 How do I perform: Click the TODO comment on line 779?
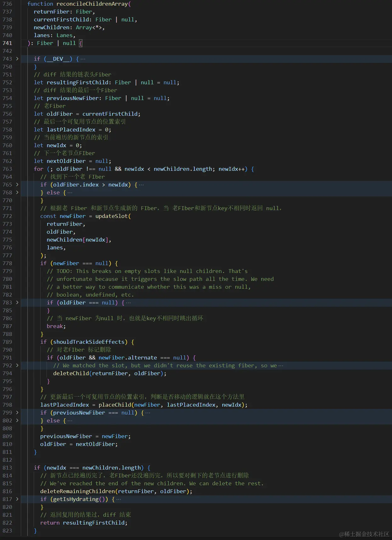tap(147, 271)
